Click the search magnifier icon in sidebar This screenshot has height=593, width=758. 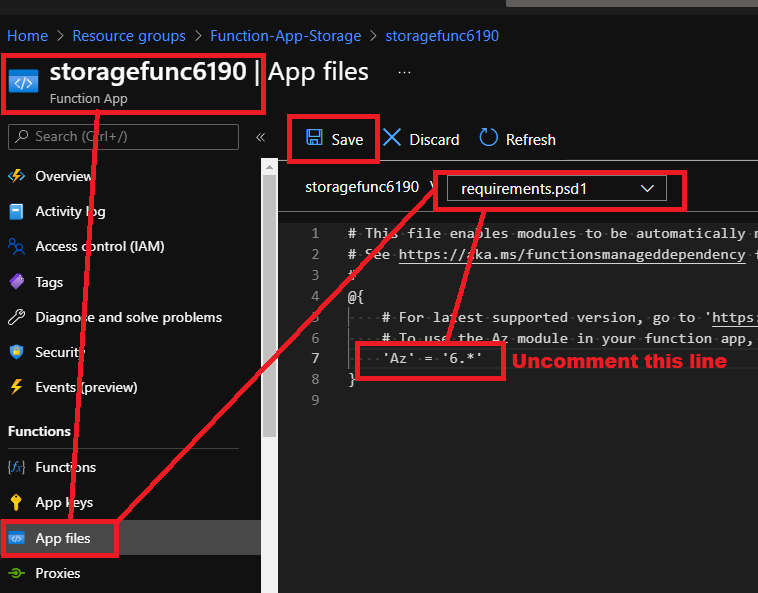tap(21, 136)
